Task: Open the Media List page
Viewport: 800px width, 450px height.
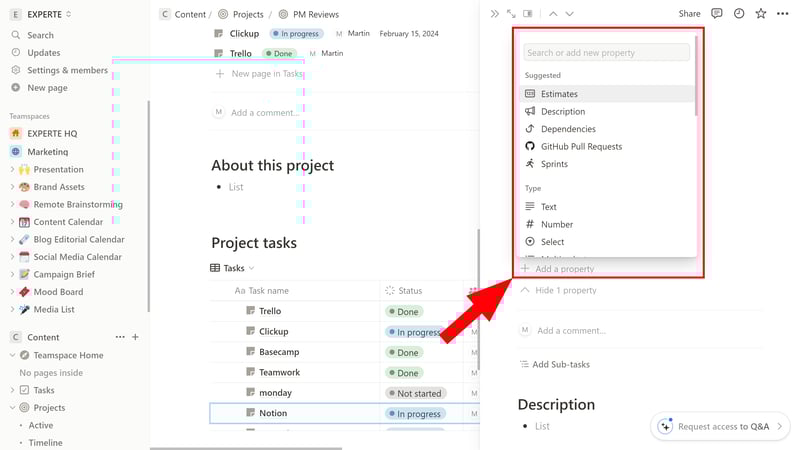Action: tap(54, 309)
